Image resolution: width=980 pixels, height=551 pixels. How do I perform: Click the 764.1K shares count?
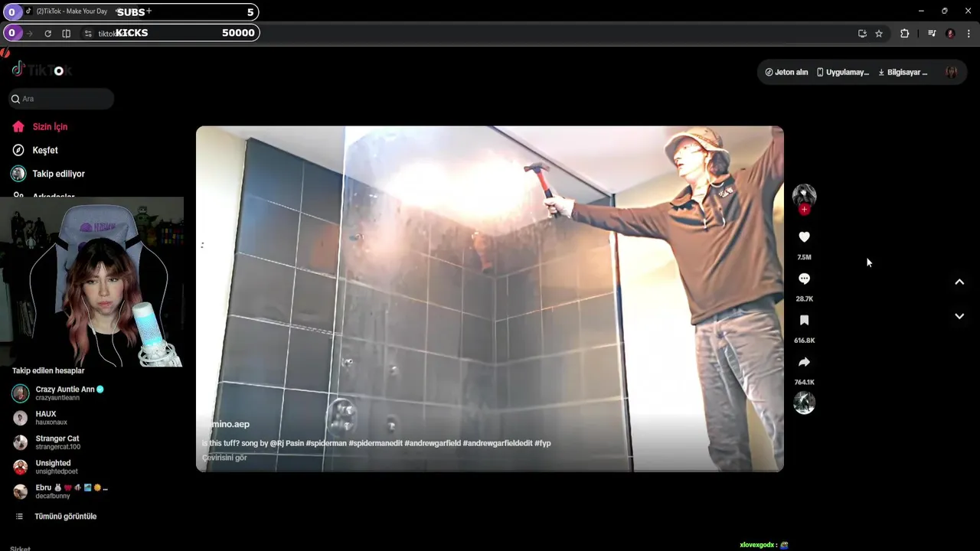(804, 382)
